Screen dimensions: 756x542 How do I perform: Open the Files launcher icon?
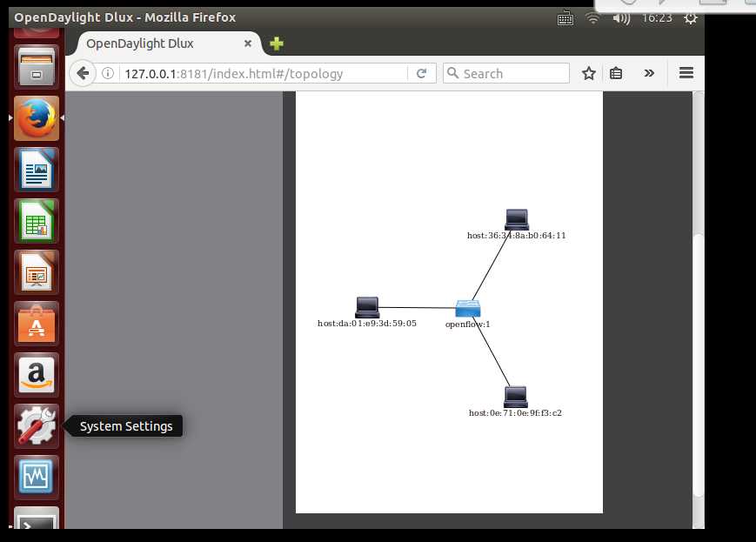[x=37, y=67]
